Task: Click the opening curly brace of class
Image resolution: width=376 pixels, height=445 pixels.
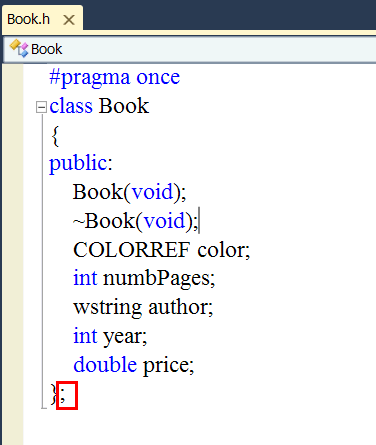Action: (x=56, y=136)
